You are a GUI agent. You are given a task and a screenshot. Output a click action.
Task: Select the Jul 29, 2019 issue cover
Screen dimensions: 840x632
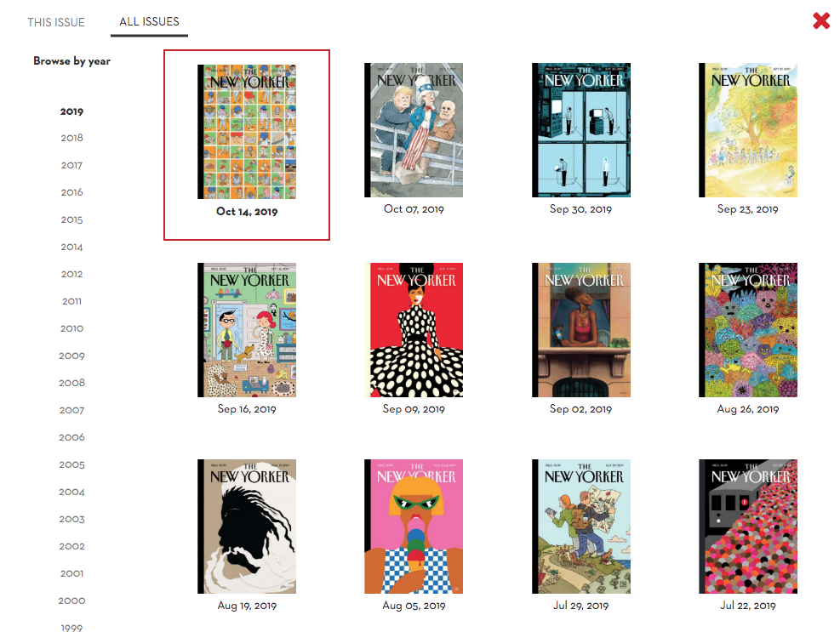(x=580, y=527)
